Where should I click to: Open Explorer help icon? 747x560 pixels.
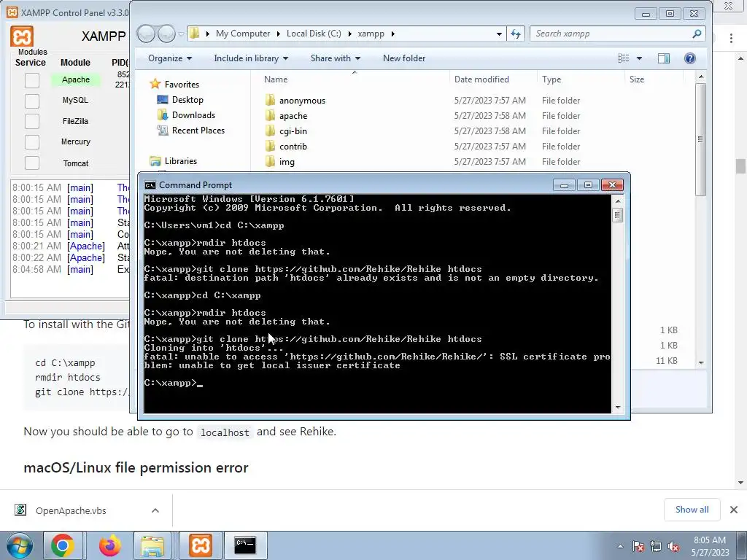pos(690,58)
